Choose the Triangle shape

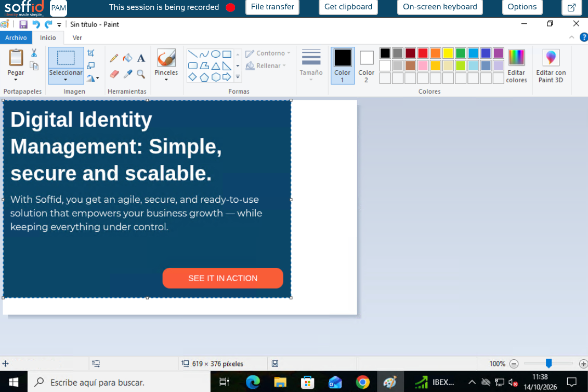(x=216, y=66)
